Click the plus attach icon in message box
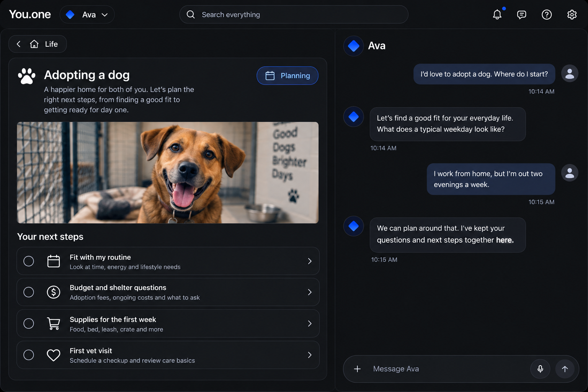The width and height of the screenshot is (588, 392). (x=357, y=369)
